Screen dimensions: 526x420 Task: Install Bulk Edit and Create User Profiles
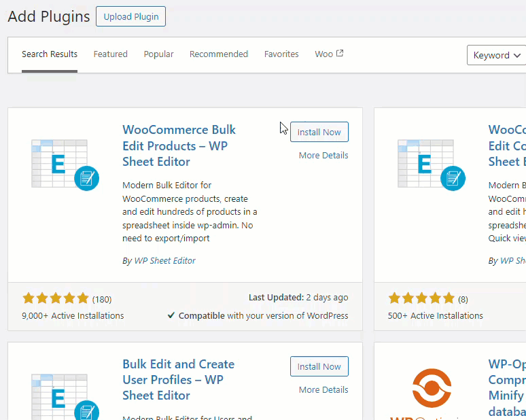[x=319, y=366]
